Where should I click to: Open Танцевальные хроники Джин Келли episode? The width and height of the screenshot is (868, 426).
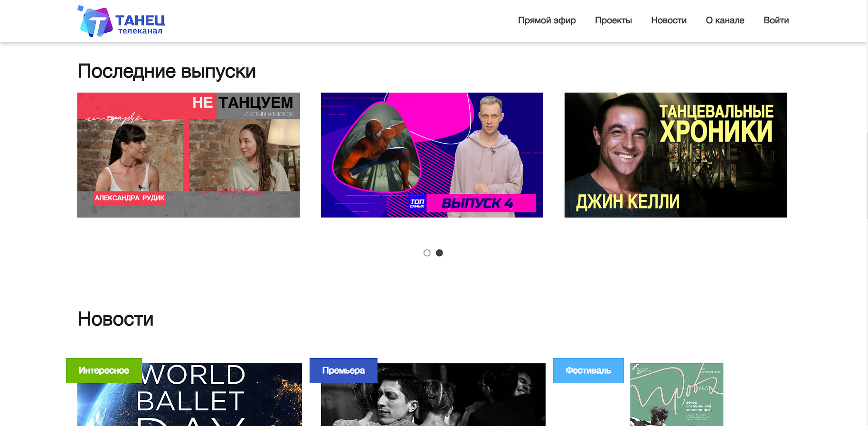click(676, 155)
